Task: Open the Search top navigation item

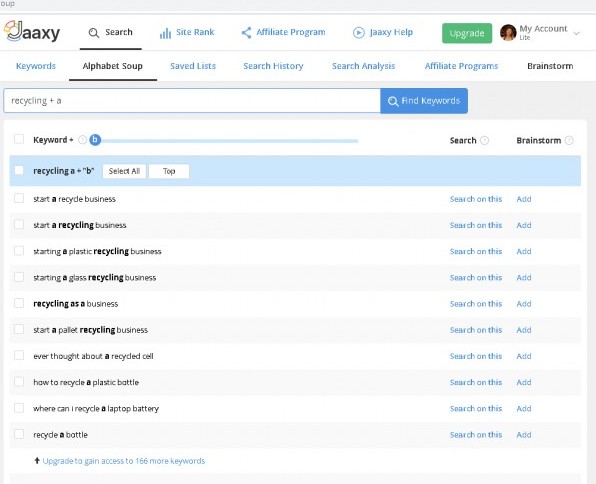Action: click(111, 32)
